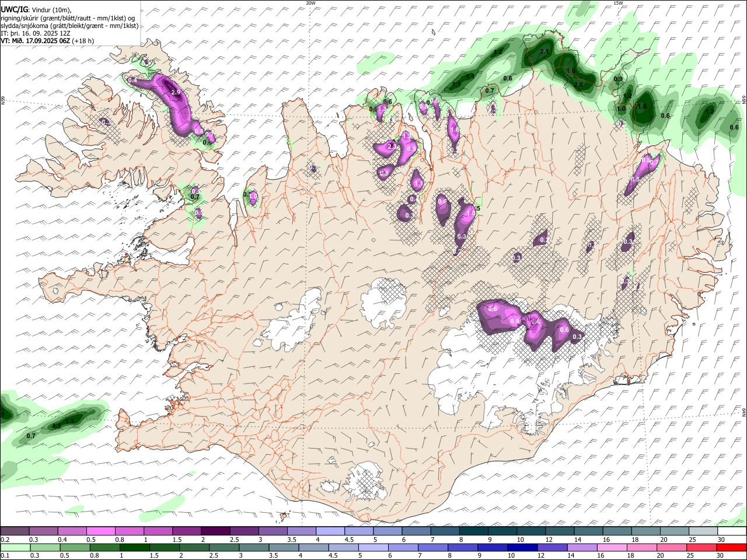747x560 pixels.
Task: Select the bright pink 0.5 snow scale swatch
Action: [100, 531]
